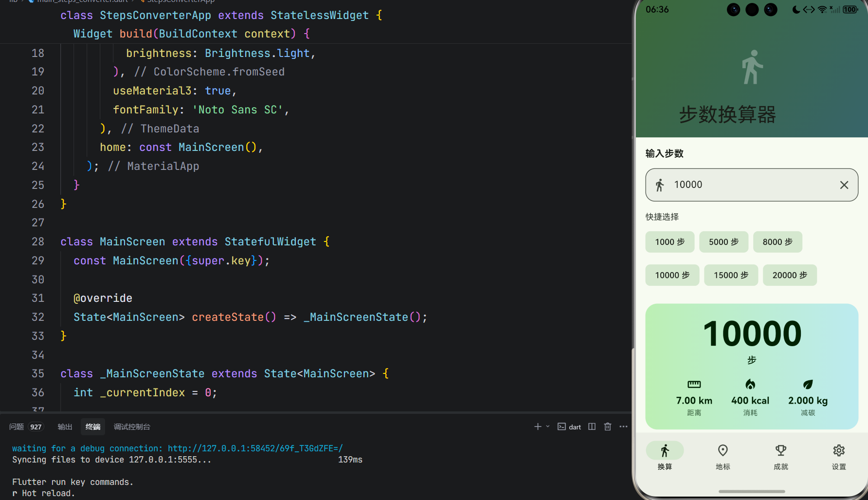Clear the steps input with X icon
The width and height of the screenshot is (868, 500).
pos(844,185)
